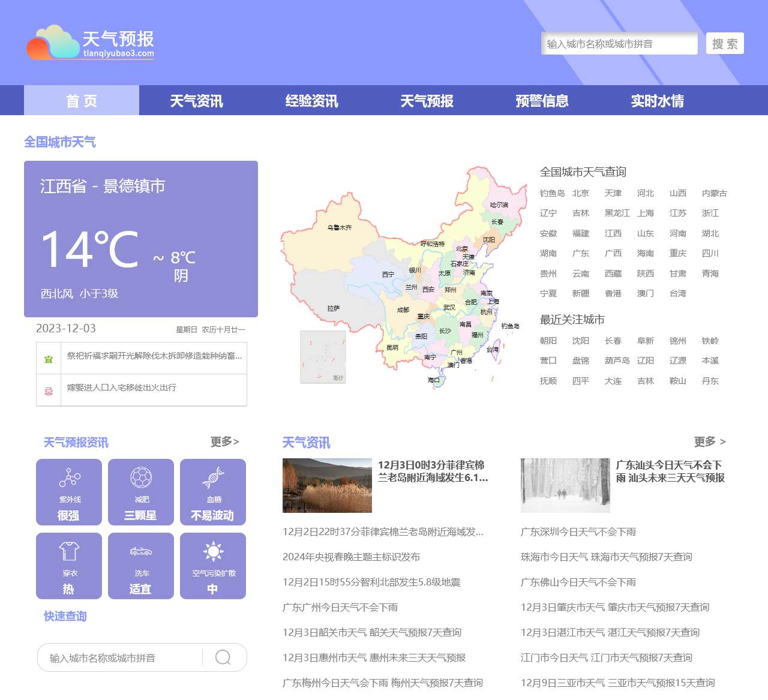Open the 穿衣 clothing index tile
768x700 pixels.
(69, 566)
